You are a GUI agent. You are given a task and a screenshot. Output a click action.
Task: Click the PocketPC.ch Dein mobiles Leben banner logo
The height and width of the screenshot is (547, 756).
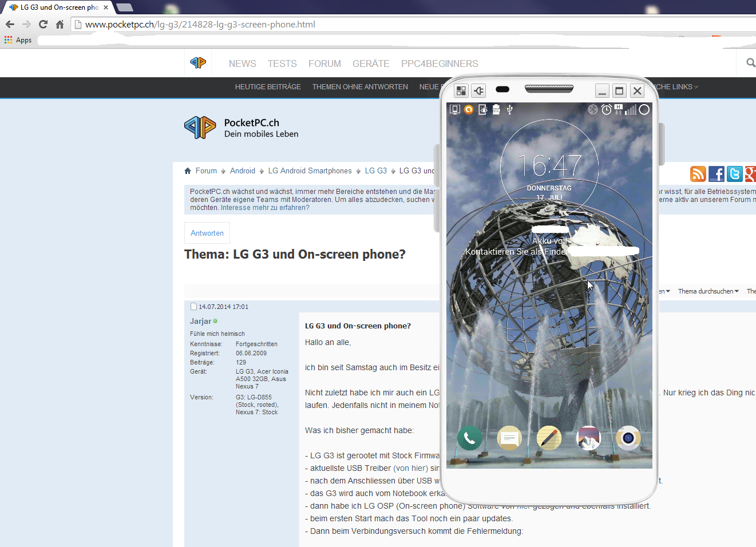[x=242, y=128]
